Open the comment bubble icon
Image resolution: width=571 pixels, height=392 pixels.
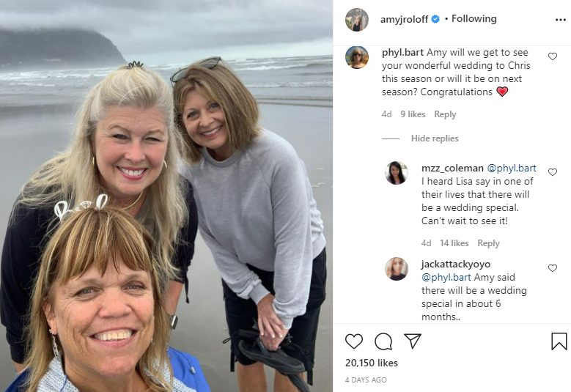tap(383, 341)
